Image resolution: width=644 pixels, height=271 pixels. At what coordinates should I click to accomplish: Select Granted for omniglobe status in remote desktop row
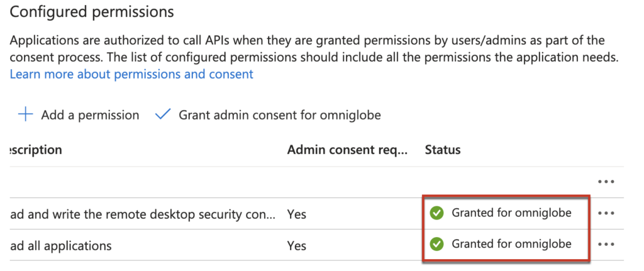pyautogui.click(x=511, y=213)
